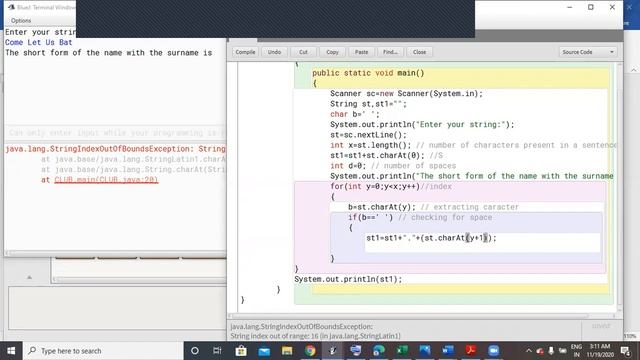This screenshot has height=360, width=640.
Task: Open the ENG IN language indicator
Action: (x=576, y=351)
